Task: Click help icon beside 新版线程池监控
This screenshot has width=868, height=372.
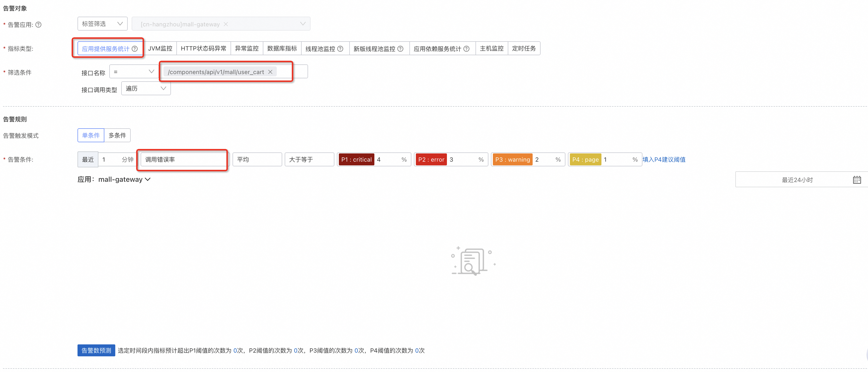Action: pos(400,48)
